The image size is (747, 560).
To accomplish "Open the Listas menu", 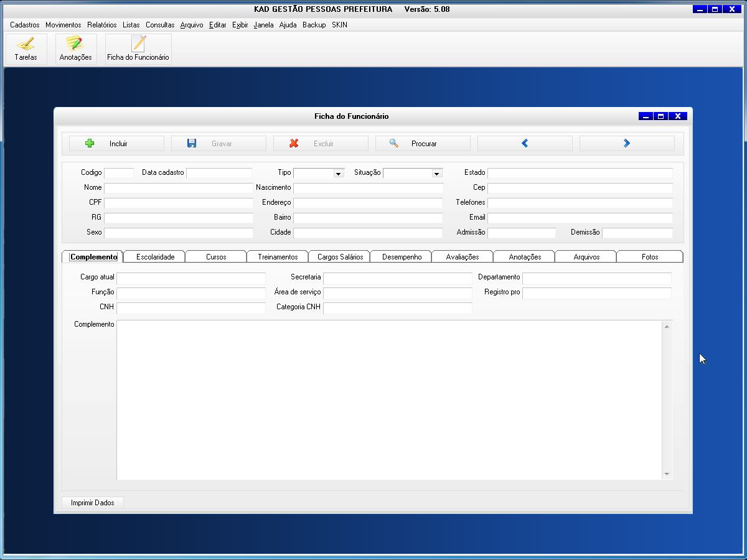I will pos(131,25).
